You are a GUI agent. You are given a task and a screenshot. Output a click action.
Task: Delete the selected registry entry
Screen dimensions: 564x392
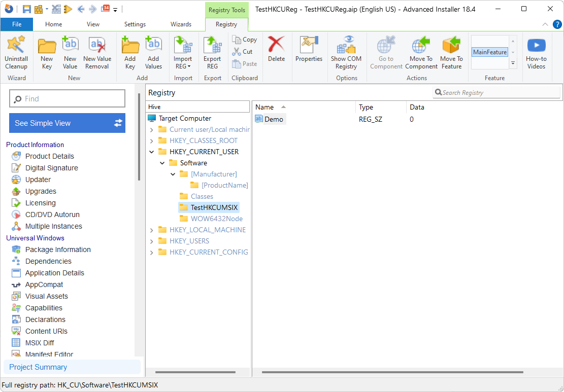276,49
